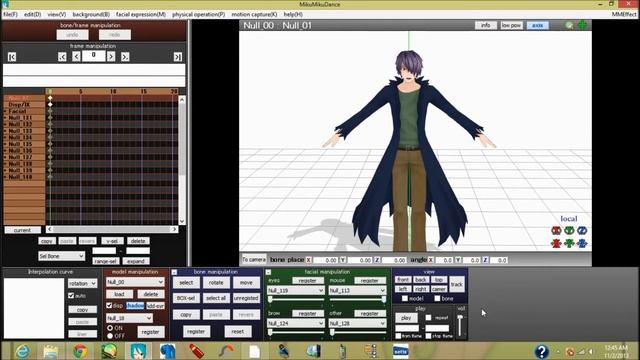This screenshot has width=640, height=360.
Task: Click the frame number input field
Action: (93, 56)
